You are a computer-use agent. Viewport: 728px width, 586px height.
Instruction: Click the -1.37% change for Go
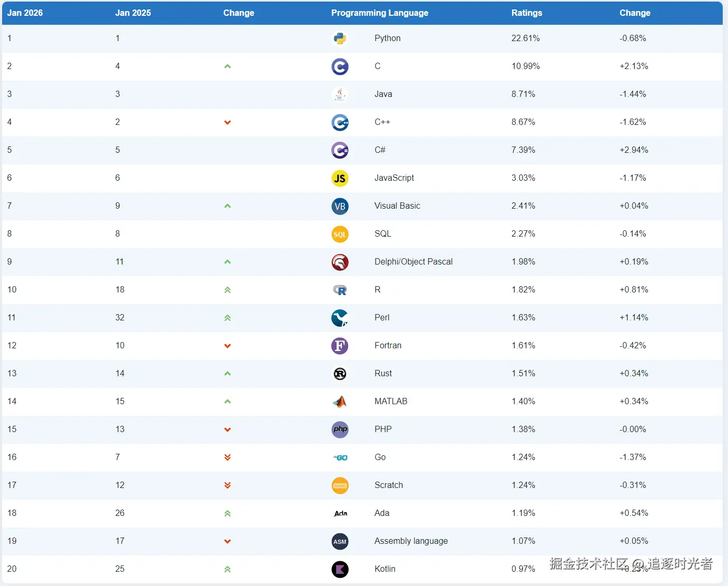(x=633, y=457)
